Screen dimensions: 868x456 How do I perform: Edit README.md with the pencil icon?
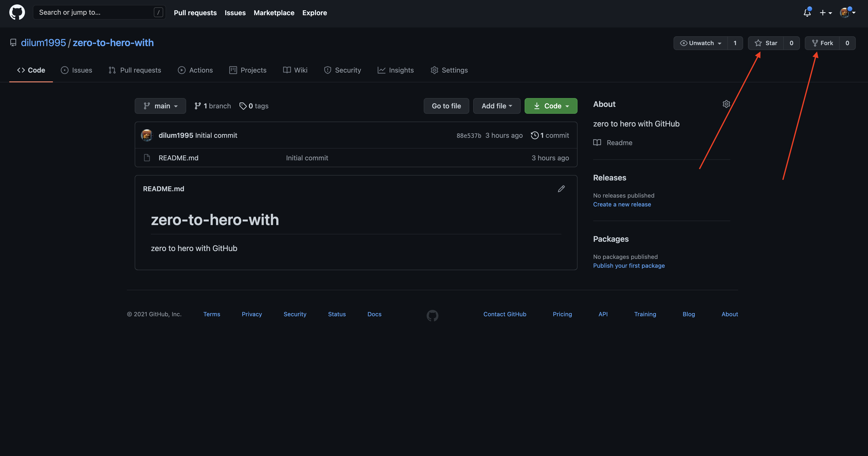561,189
